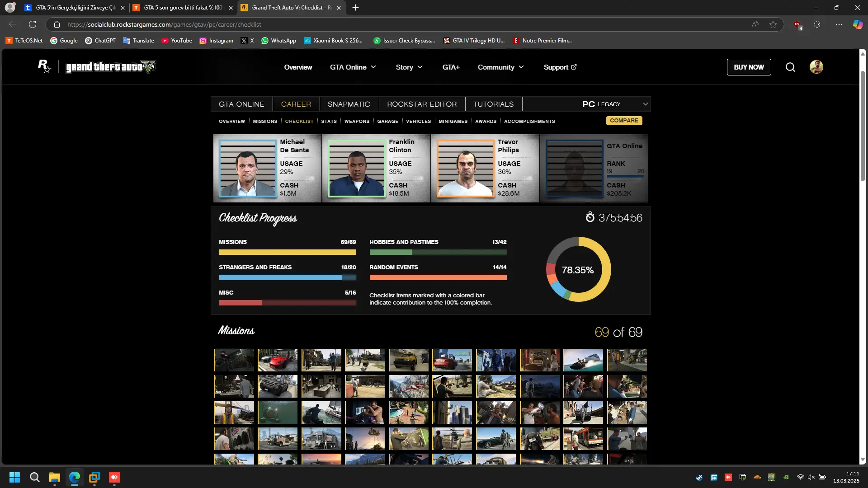The height and width of the screenshot is (488, 868).
Task: Select the Trevor Philips character card
Action: coord(485,168)
